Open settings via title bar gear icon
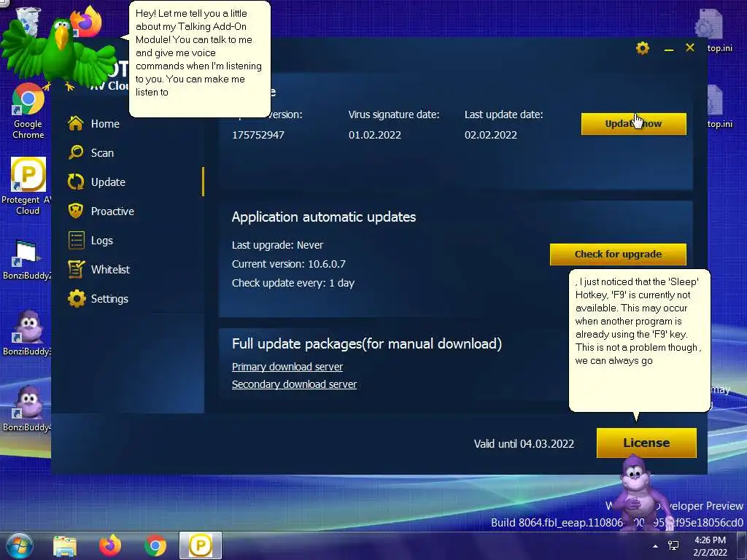The height and width of the screenshot is (560, 747). [643, 48]
